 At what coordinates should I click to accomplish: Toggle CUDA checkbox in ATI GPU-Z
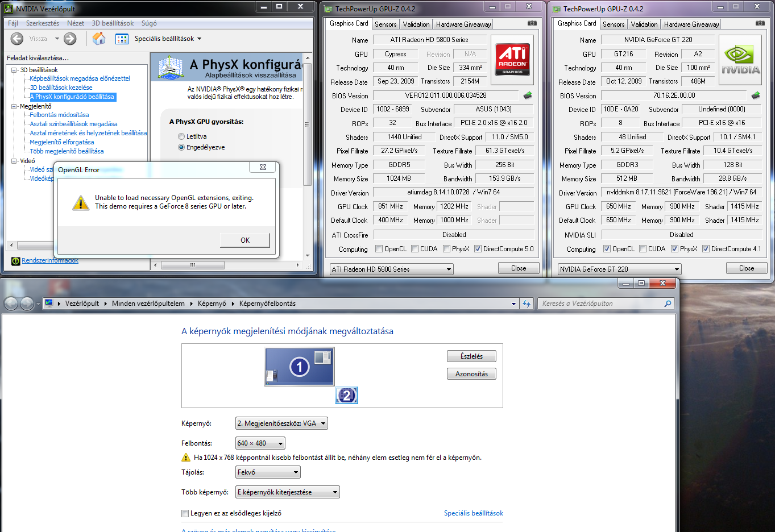pyautogui.click(x=415, y=249)
